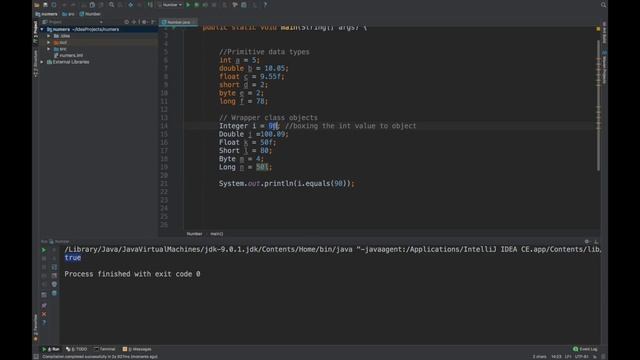The width and height of the screenshot is (640, 360).
Task: Click the Print icon in Run panel
Action: point(54,284)
